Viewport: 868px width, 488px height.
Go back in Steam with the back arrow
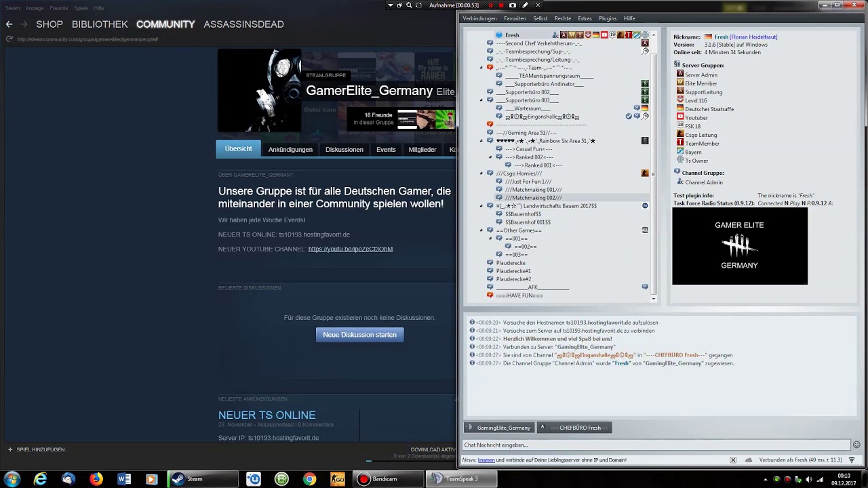(x=9, y=24)
